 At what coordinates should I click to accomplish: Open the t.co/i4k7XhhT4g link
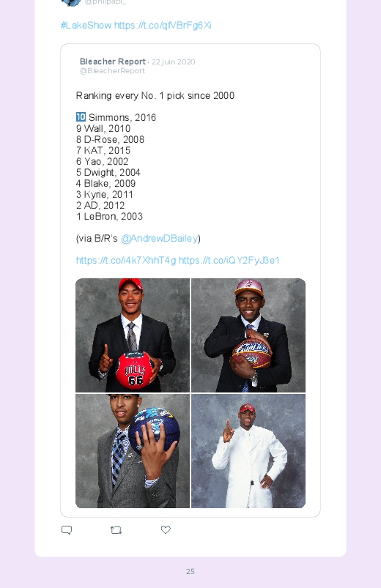126,260
